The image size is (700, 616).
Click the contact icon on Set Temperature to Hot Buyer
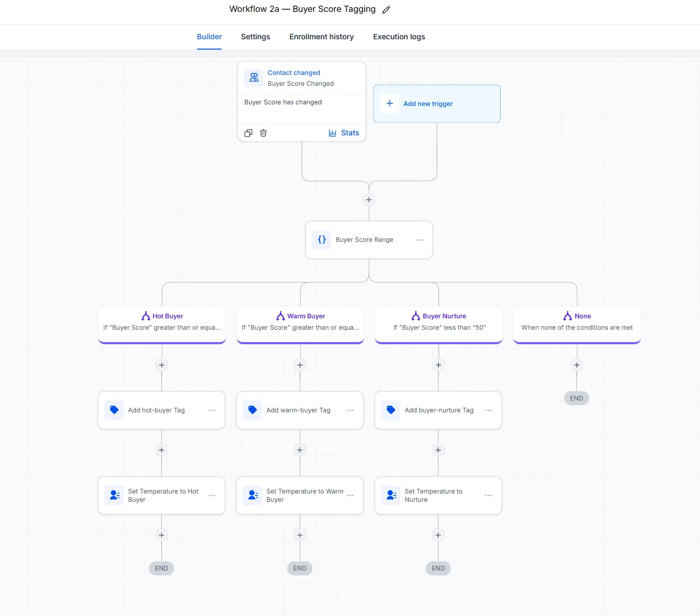[114, 495]
